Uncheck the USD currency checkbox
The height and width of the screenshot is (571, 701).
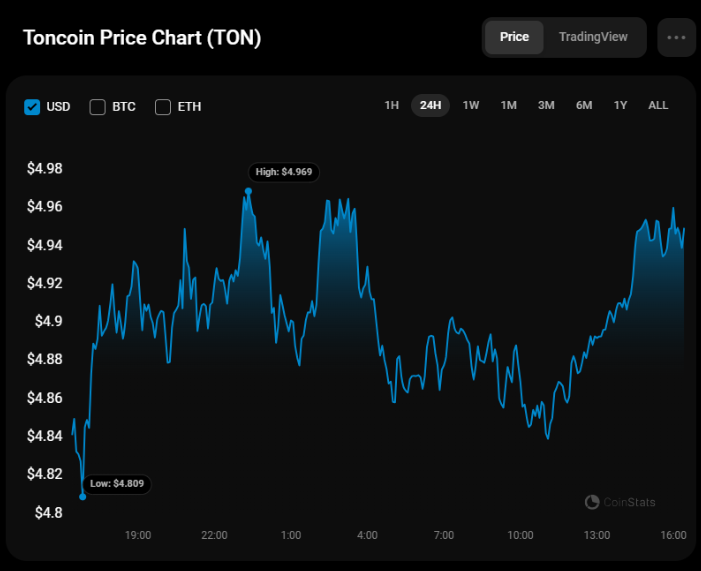[x=32, y=107]
